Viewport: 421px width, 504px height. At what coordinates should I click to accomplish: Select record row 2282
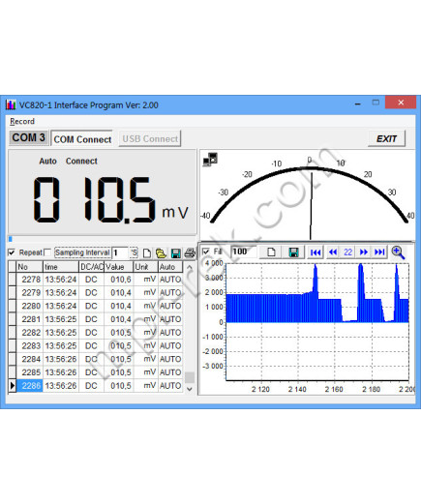pos(96,333)
